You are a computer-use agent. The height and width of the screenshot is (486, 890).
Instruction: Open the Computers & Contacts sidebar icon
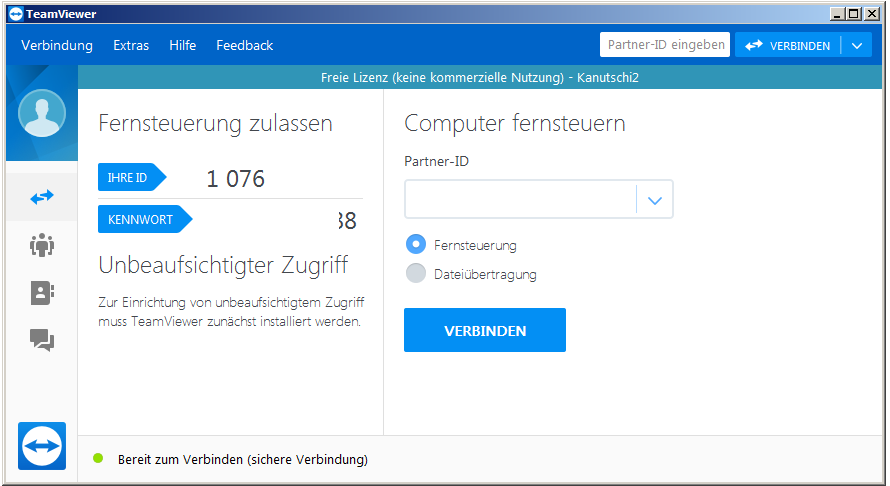[x=41, y=293]
